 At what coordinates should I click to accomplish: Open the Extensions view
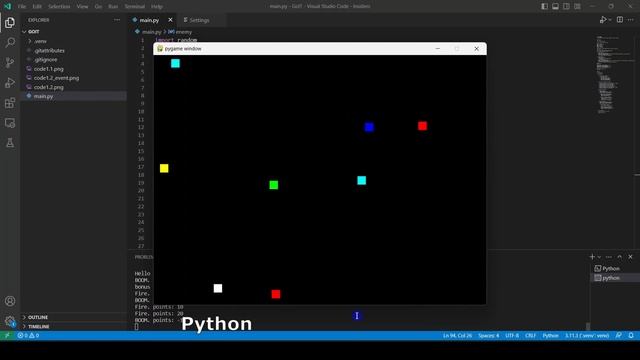pyautogui.click(x=10, y=103)
